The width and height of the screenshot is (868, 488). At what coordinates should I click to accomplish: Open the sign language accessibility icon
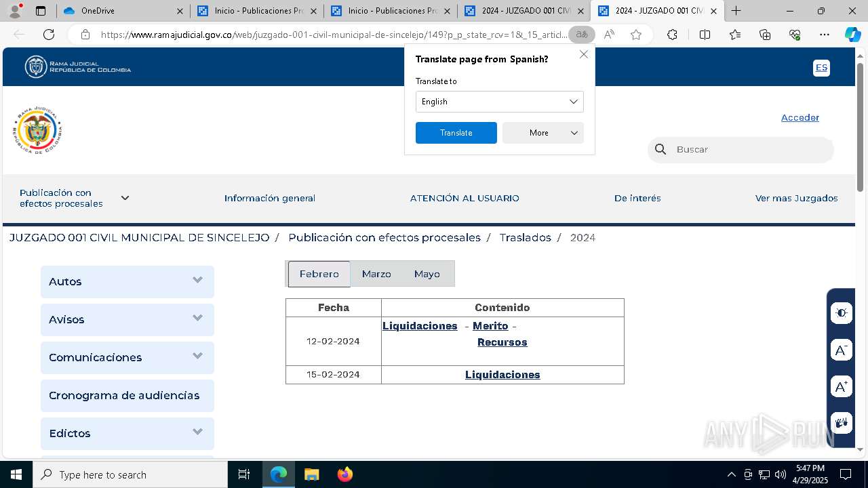[x=842, y=423]
